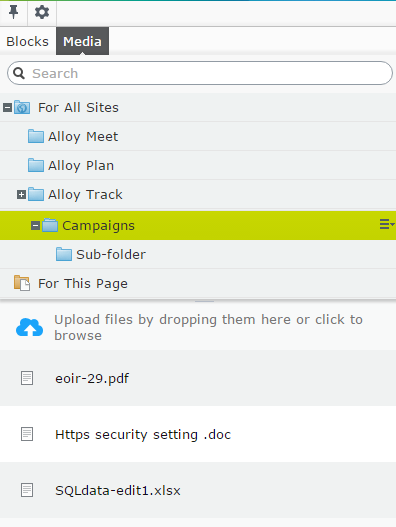Click the For All Sites globe folder icon
The height and width of the screenshot is (527, 396).
tap(22, 108)
